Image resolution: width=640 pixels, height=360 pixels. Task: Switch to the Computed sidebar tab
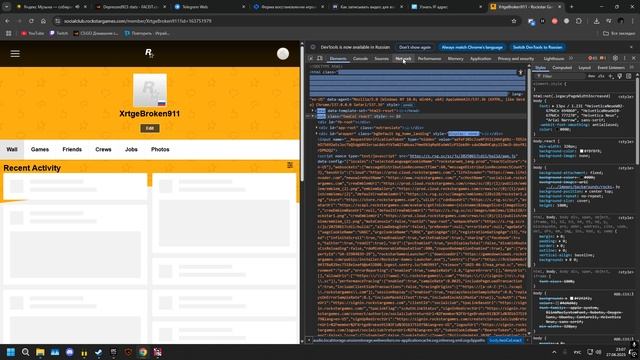562,67
